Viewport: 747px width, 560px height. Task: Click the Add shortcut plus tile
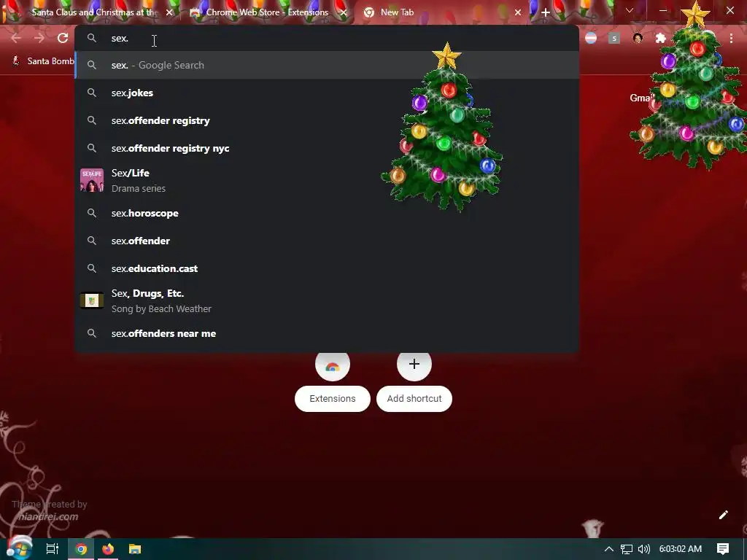[x=414, y=381]
